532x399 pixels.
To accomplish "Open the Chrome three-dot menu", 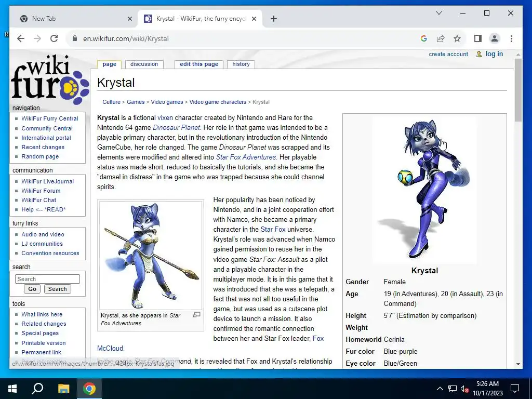I will click(511, 38).
